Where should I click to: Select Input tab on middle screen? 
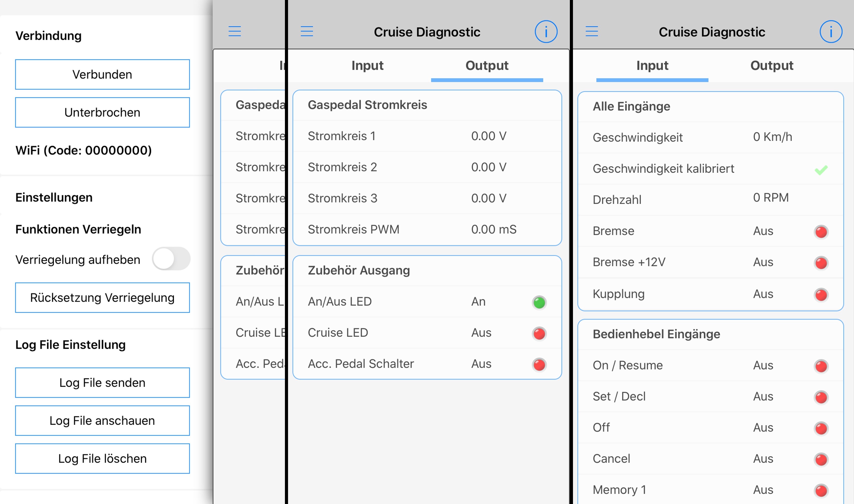[367, 66]
